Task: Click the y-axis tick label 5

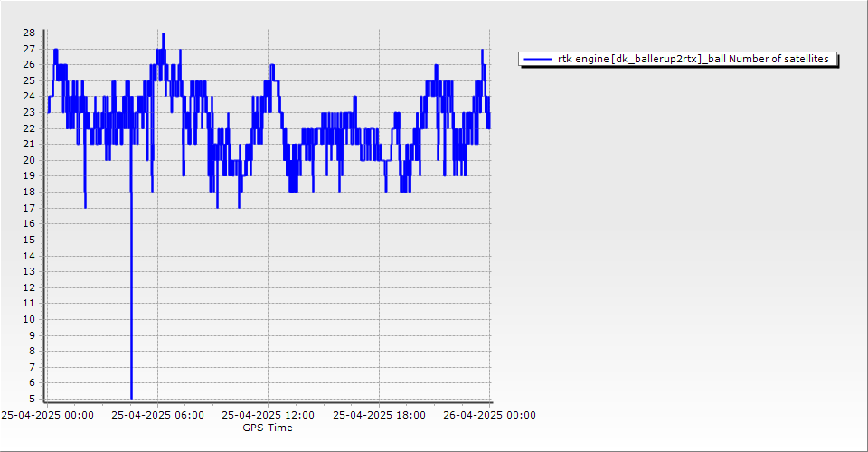Action: (x=32, y=399)
